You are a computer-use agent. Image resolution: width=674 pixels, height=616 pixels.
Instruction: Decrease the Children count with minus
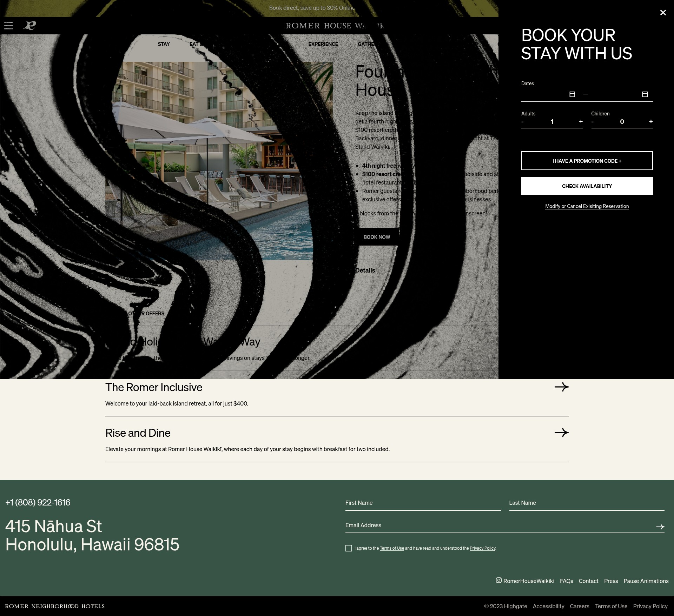tap(593, 122)
